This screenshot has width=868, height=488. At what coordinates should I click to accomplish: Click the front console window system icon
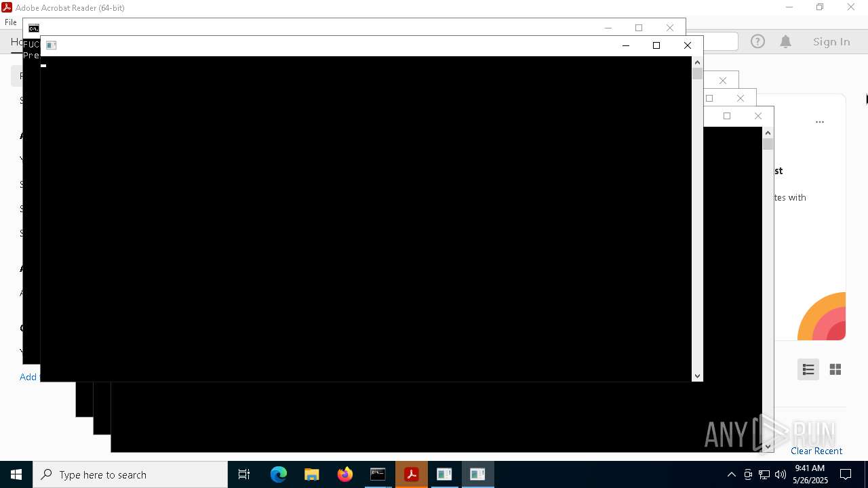(x=51, y=45)
